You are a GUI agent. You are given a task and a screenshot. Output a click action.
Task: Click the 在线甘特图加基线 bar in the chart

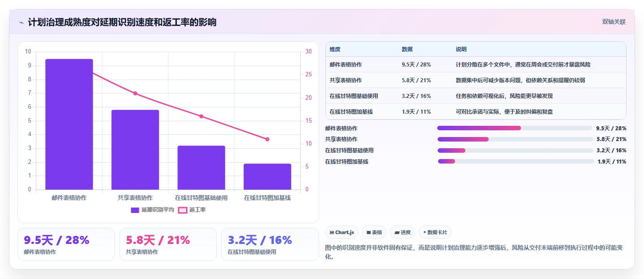coord(267,177)
